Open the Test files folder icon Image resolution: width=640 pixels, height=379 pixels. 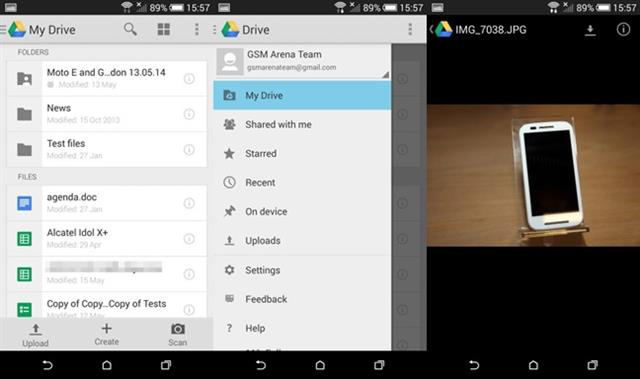tap(24, 150)
